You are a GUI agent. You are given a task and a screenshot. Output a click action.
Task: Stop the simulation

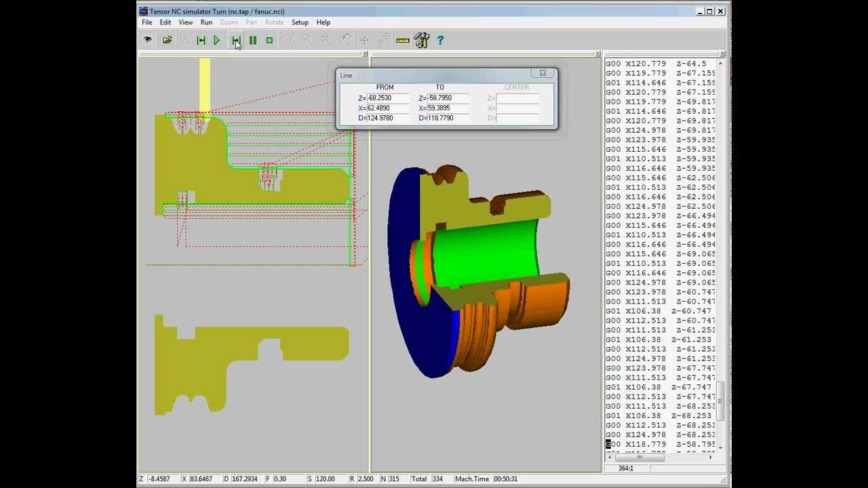269,41
